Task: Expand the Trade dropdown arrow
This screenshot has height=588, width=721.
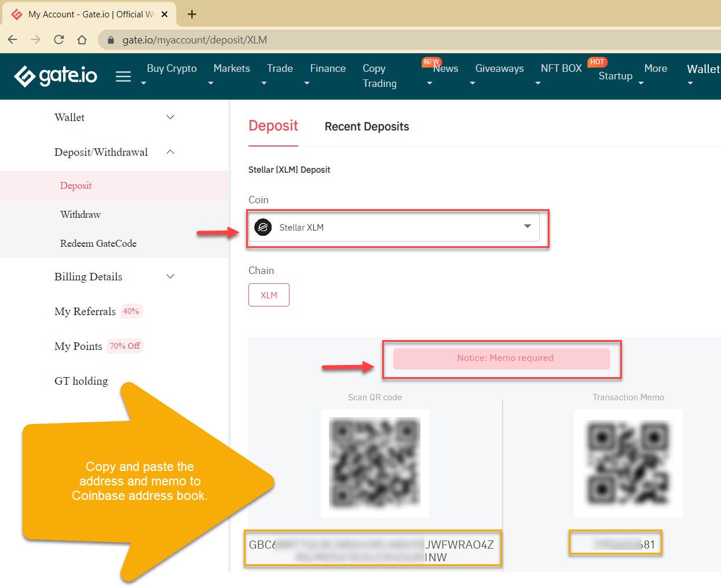Action: 264,83
